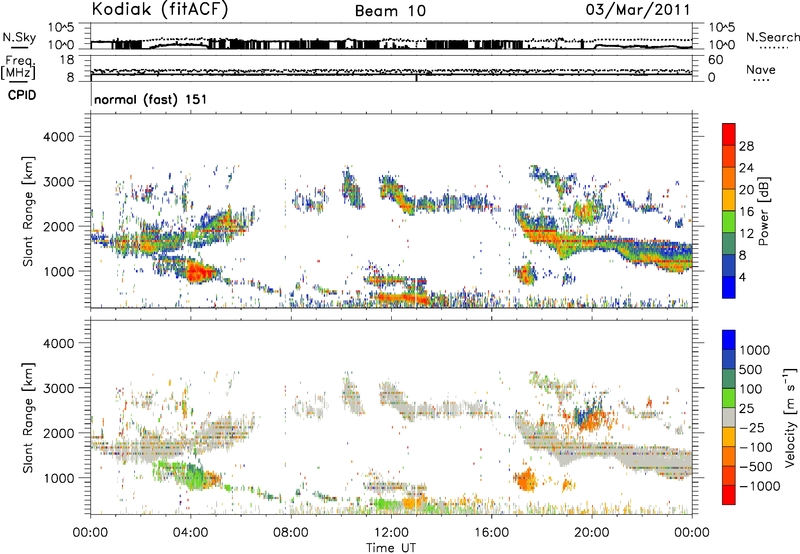
Task: Click the 'Freq. [MHz]' axis label
Action: [x=16, y=66]
